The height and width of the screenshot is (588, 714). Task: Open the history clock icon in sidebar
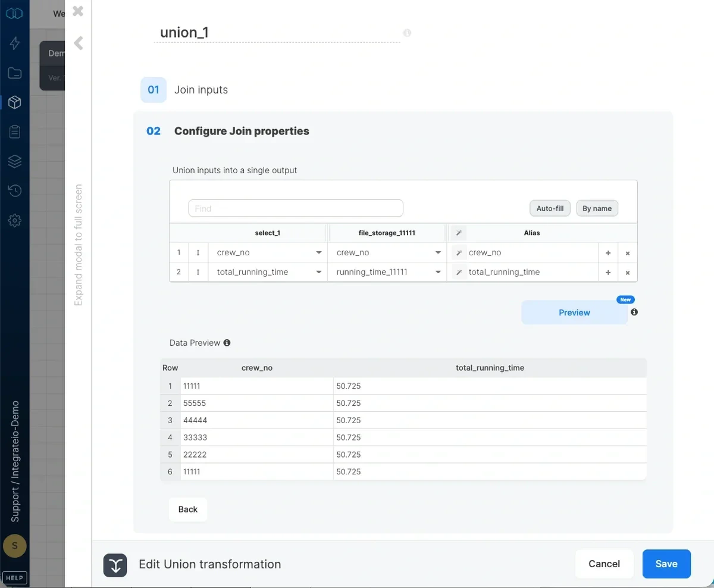pos(15,191)
